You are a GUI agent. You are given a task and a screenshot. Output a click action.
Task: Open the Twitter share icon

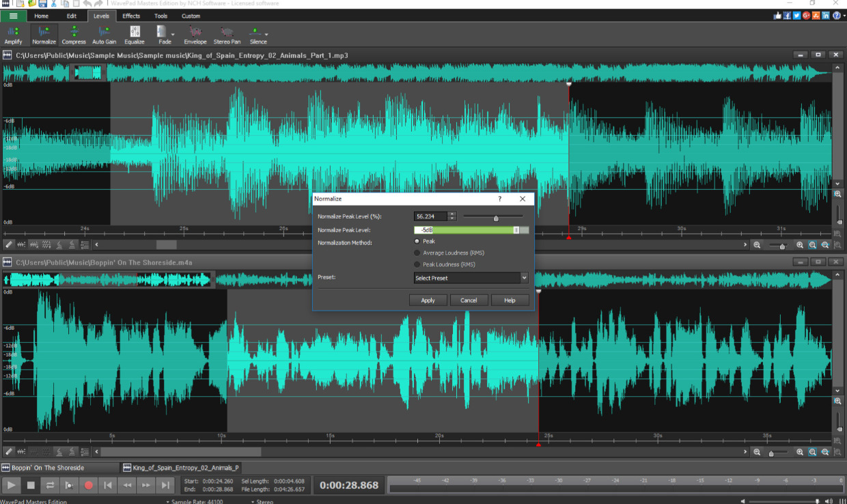[x=797, y=16]
